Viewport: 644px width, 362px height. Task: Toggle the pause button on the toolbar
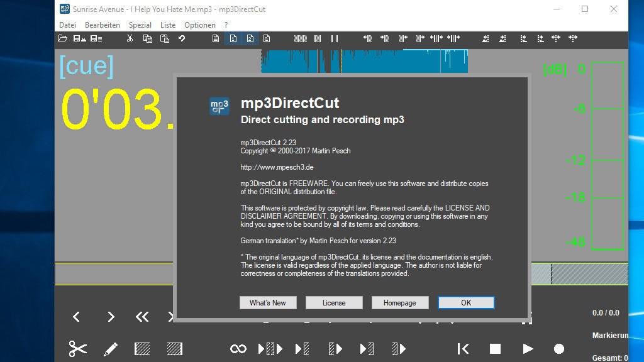click(x=335, y=38)
